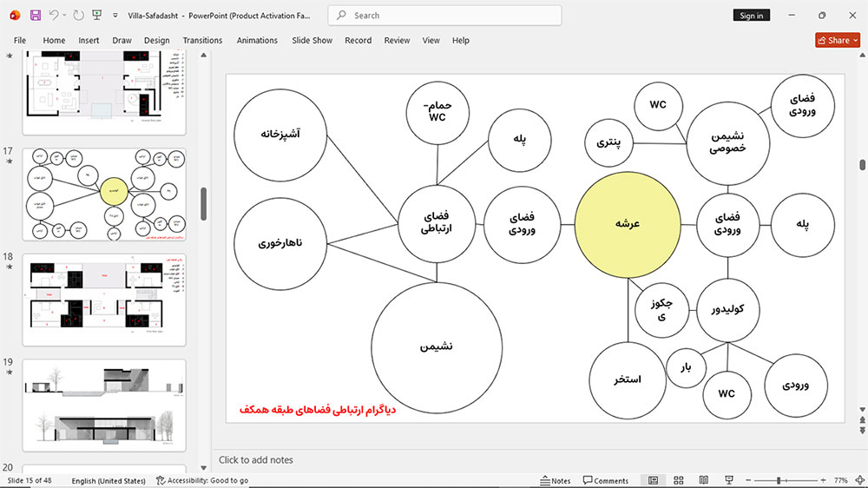Image resolution: width=868 pixels, height=488 pixels.
Task: Switch to Slide Sorter view icon
Action: click(x=678, y=480)
